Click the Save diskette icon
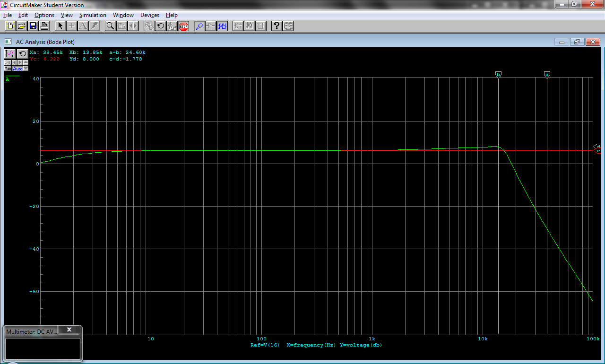This screenshot has width=605, height=364. point(33,26)
